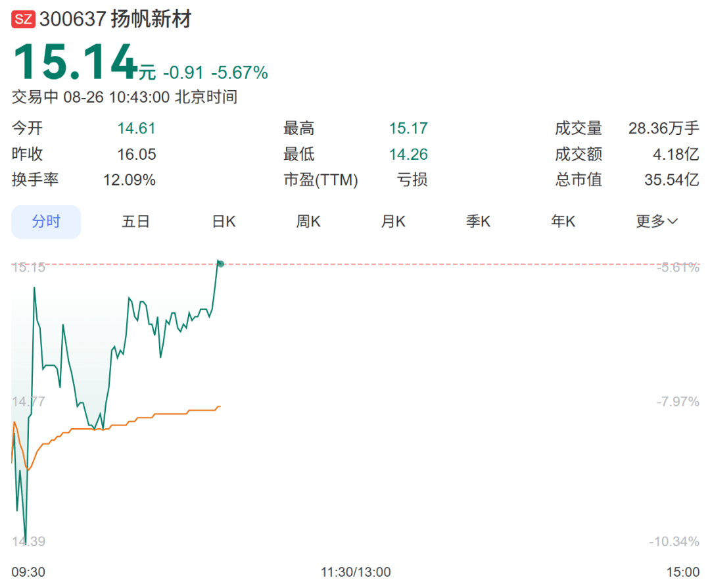Viewport: 710px width, 588px height.
Task: Click the large 15.14 price
Action: click(x=74, y=63)
